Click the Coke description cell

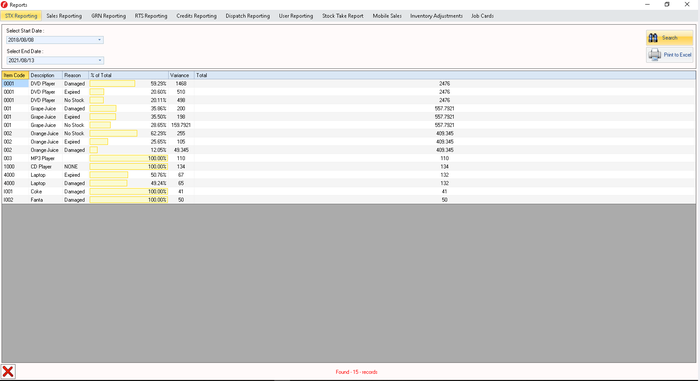(x=46, y=192)
